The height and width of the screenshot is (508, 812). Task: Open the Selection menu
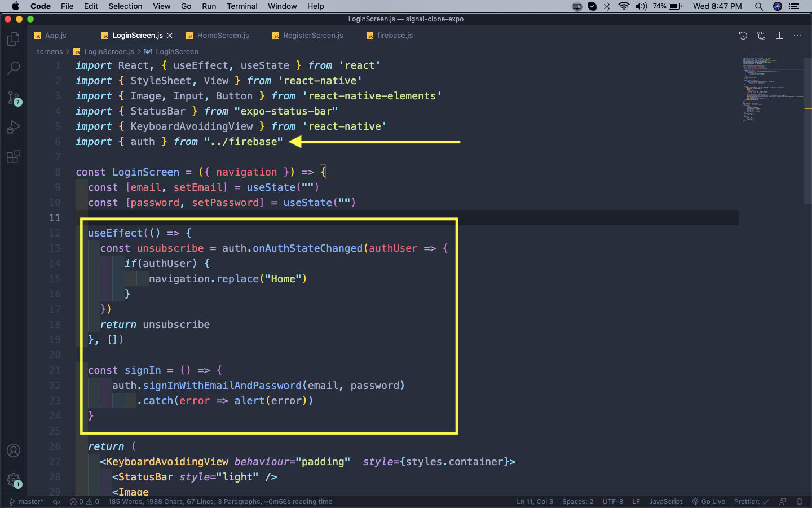pyautogui.click(x=125, y=6)
